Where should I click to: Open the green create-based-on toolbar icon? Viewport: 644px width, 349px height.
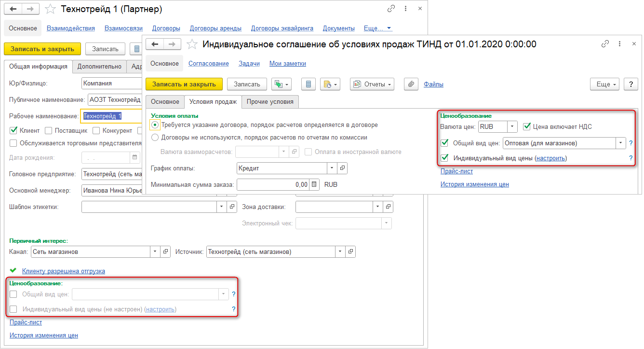282,84
